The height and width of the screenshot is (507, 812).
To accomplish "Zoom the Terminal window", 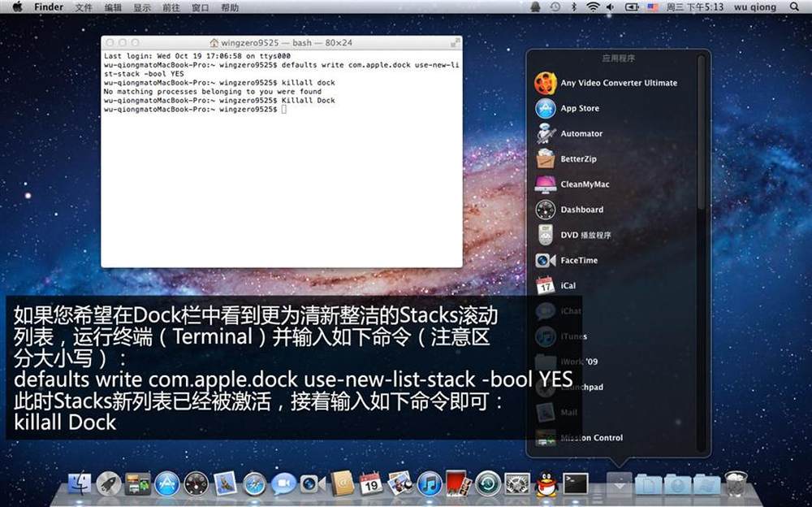I will pyautogui.click(x=135, y=42).
